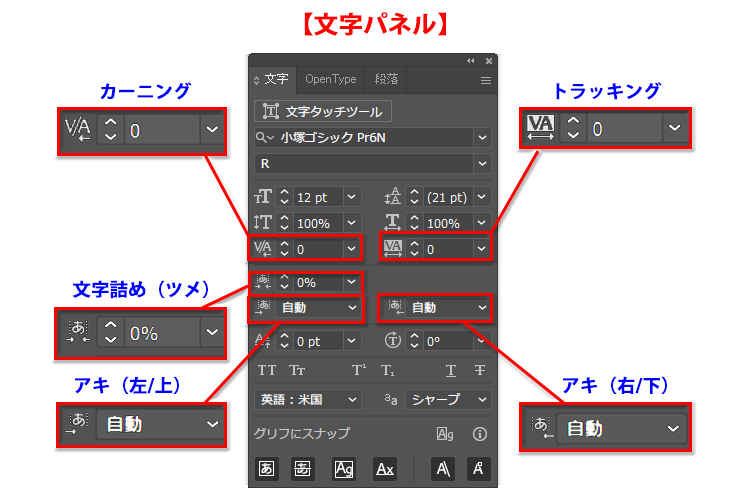Click the font style field R
The height and width of the screenshot is (500, 750).
click(x=364, y=164)
